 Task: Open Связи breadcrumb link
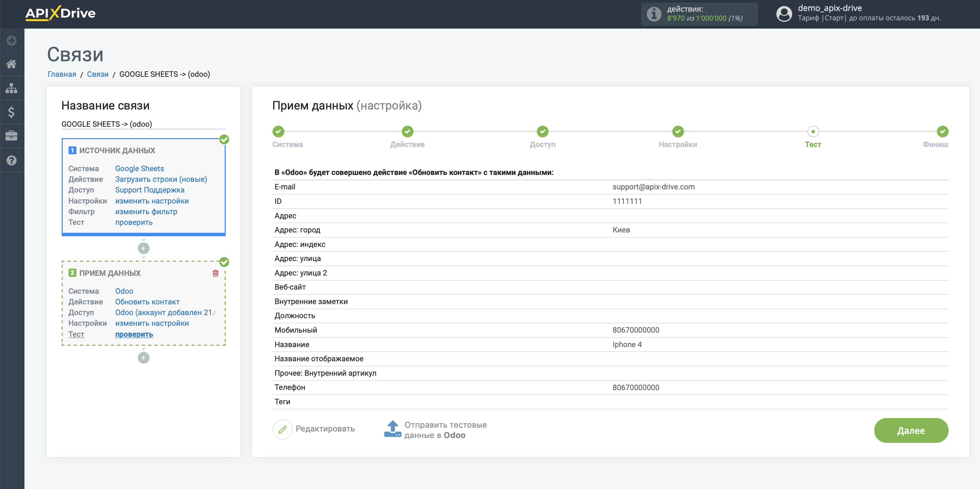[98, 74]
